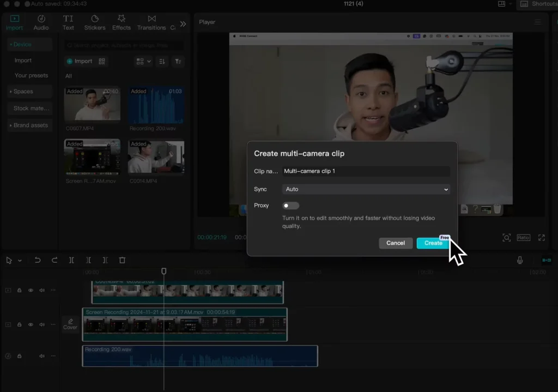
Task: Click the player zoom-fit icon
Action: [x=506, y=238]
